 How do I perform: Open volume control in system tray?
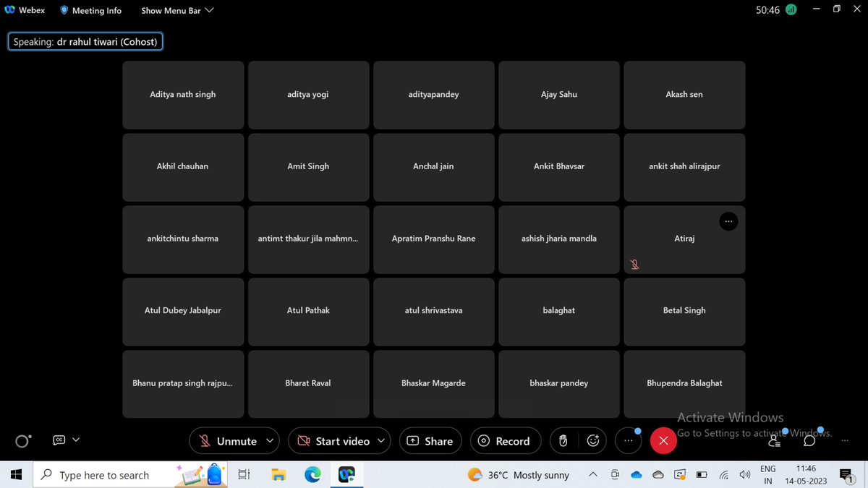745,475
